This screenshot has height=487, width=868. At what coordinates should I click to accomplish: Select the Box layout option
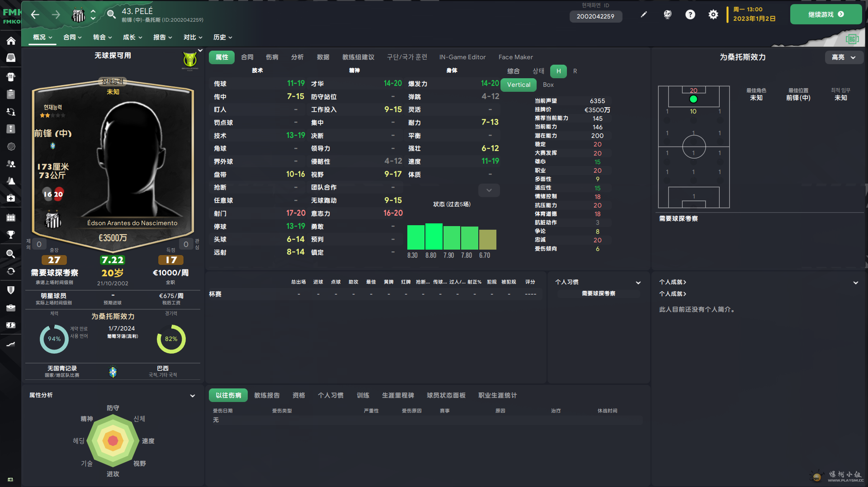pyautogui.click(x=548, y=85)
